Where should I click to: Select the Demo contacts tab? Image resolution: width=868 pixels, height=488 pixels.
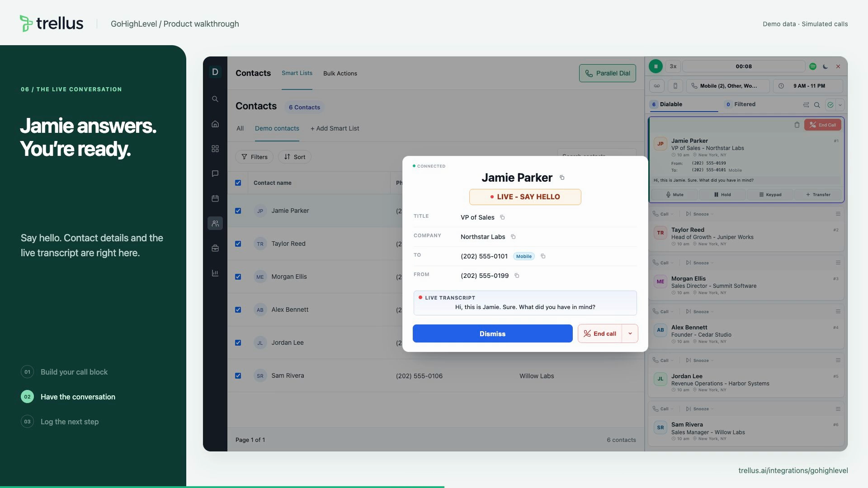click(277, 128)
